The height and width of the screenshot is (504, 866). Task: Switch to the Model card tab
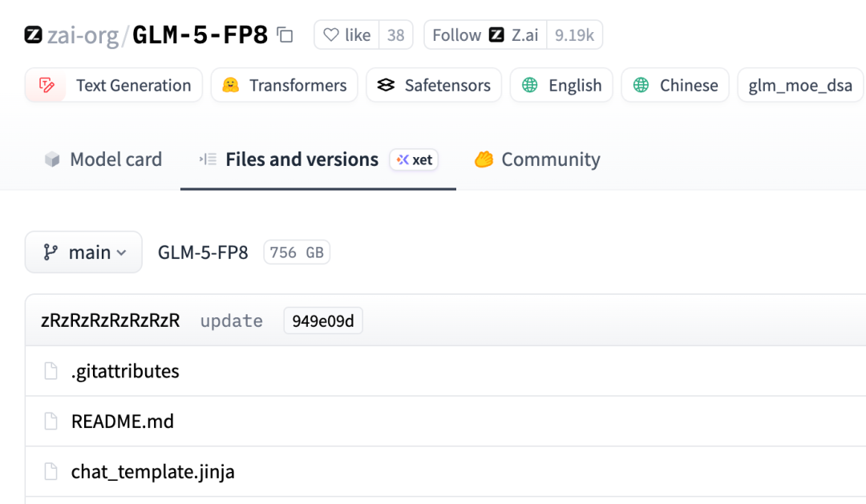coord(103,159)
